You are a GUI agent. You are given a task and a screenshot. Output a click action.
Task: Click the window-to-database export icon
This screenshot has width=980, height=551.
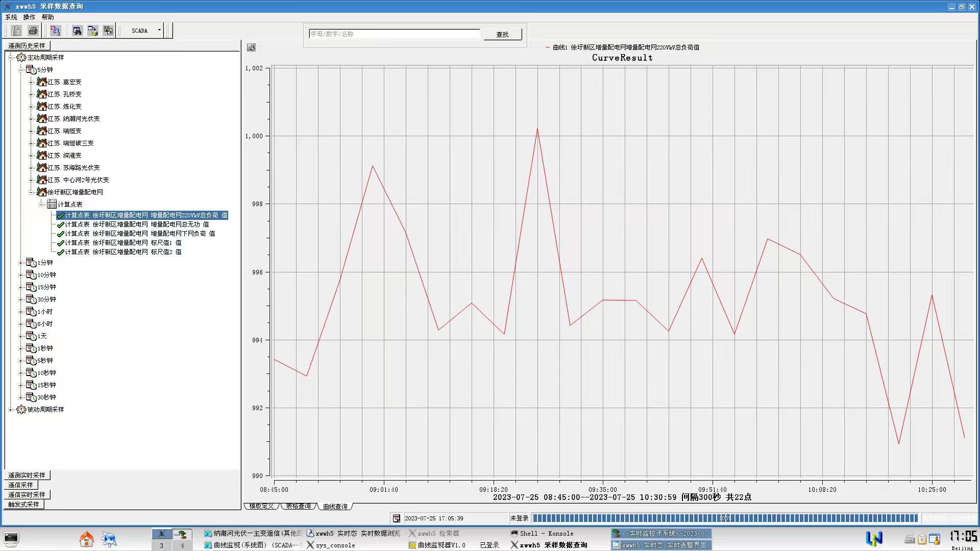pos(92,31)
